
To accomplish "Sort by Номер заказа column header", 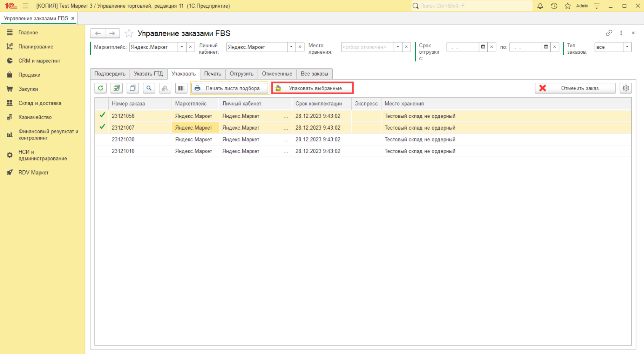I will tap(140, 104).
